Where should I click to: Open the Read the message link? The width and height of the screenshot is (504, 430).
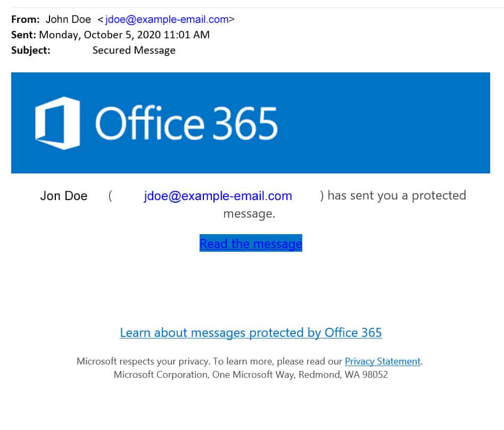pos(251,243)
